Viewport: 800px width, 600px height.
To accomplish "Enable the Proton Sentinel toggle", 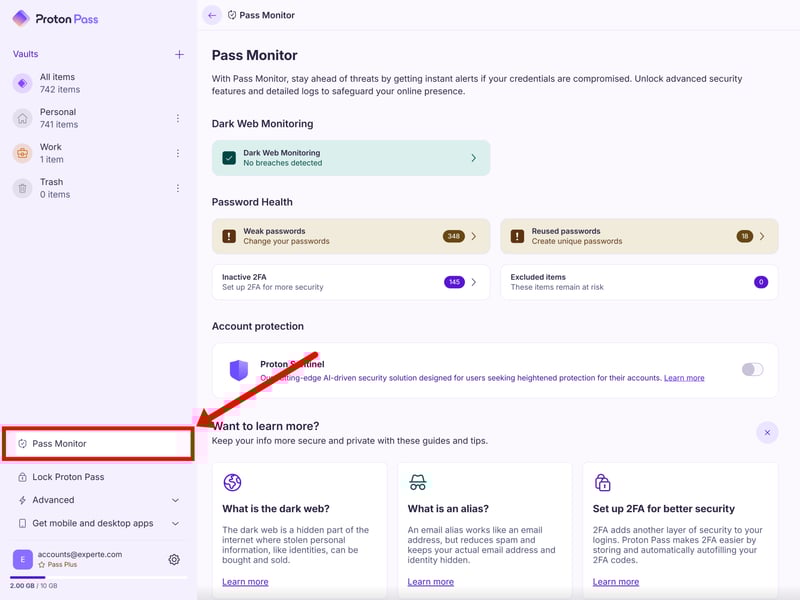I will point(752,369).
